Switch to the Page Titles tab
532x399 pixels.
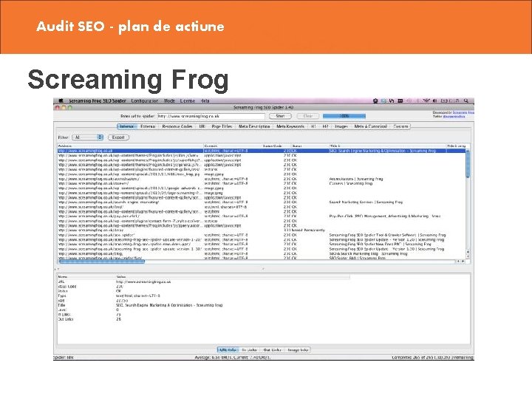pos(222,126)
